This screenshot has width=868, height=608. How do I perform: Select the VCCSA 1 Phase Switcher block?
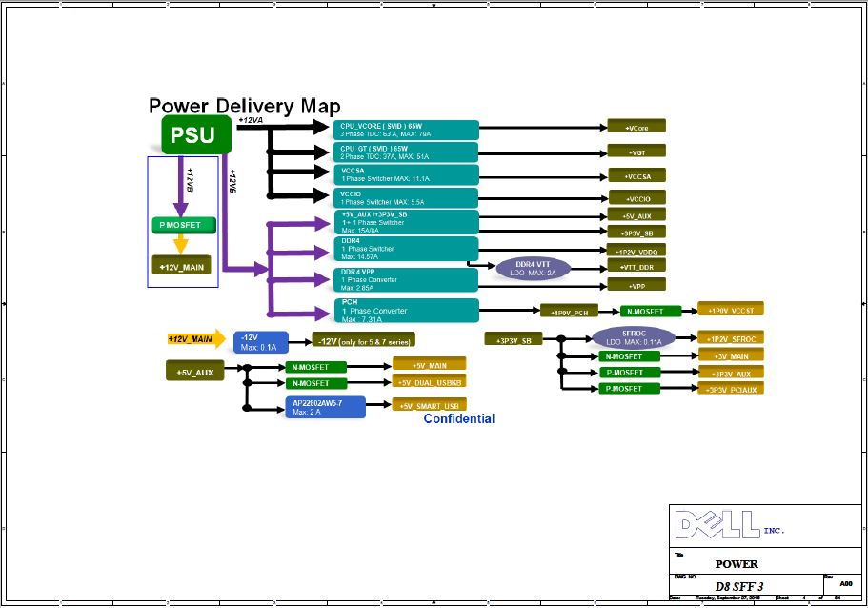click(x=406, y=174)
